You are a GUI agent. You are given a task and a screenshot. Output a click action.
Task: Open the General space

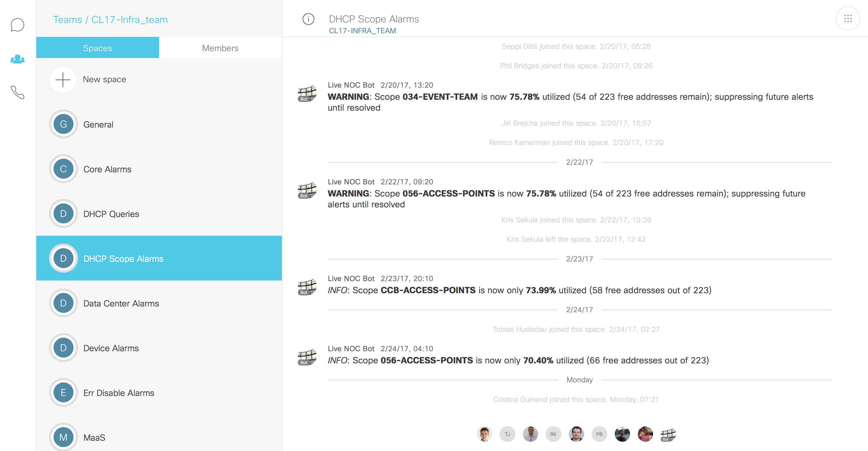(159, 124)
